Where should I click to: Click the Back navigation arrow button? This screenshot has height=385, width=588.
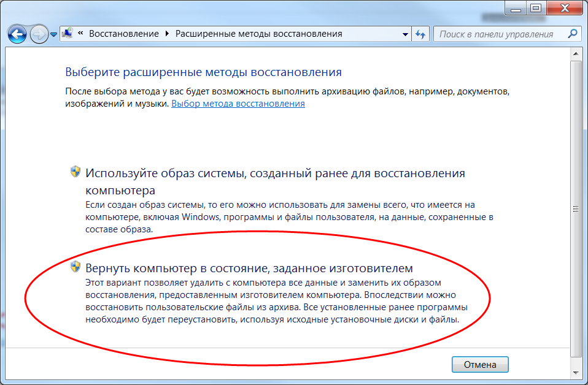[x=17, y=34]
